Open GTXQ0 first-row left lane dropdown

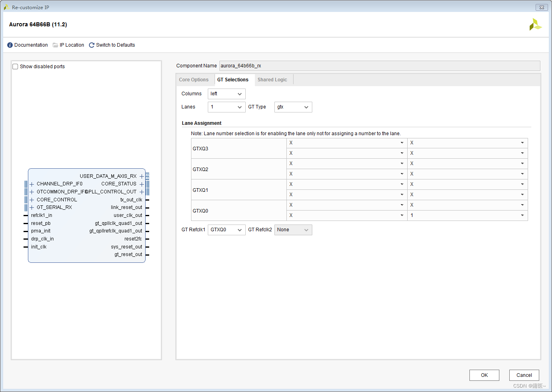(347, 205)
